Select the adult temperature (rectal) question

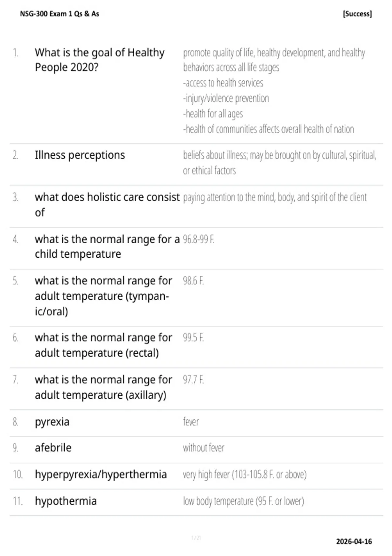(x=104, y=345)
